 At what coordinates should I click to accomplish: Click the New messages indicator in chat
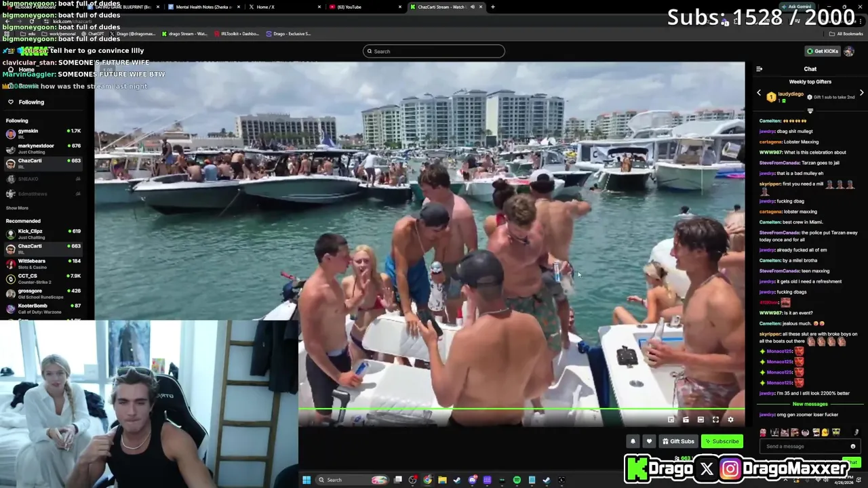pos(810,404)
